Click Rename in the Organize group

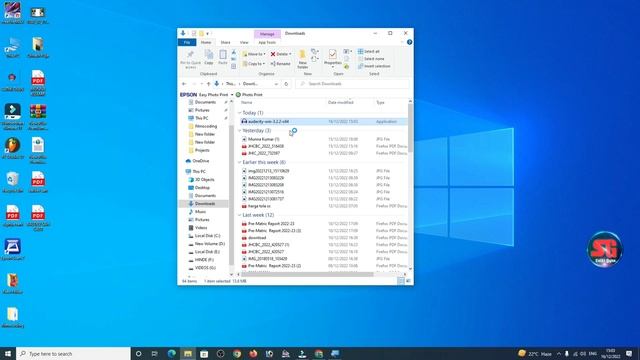tap(280, 64)
